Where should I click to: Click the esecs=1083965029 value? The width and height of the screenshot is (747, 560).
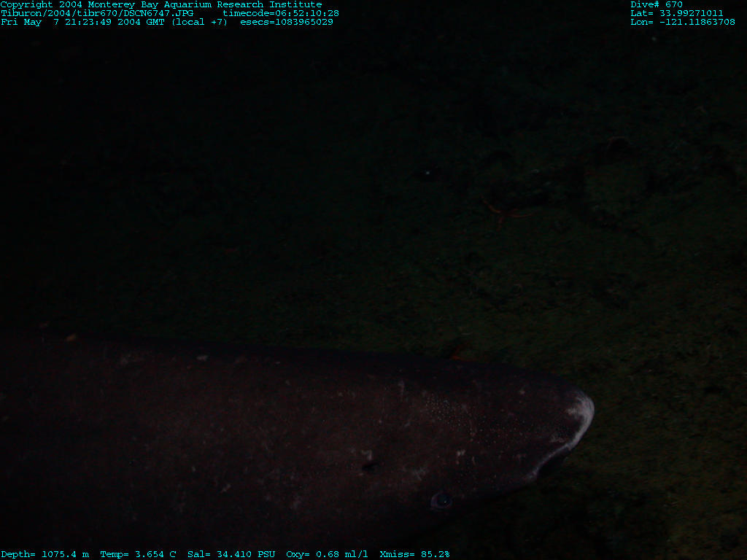[286, 22]
